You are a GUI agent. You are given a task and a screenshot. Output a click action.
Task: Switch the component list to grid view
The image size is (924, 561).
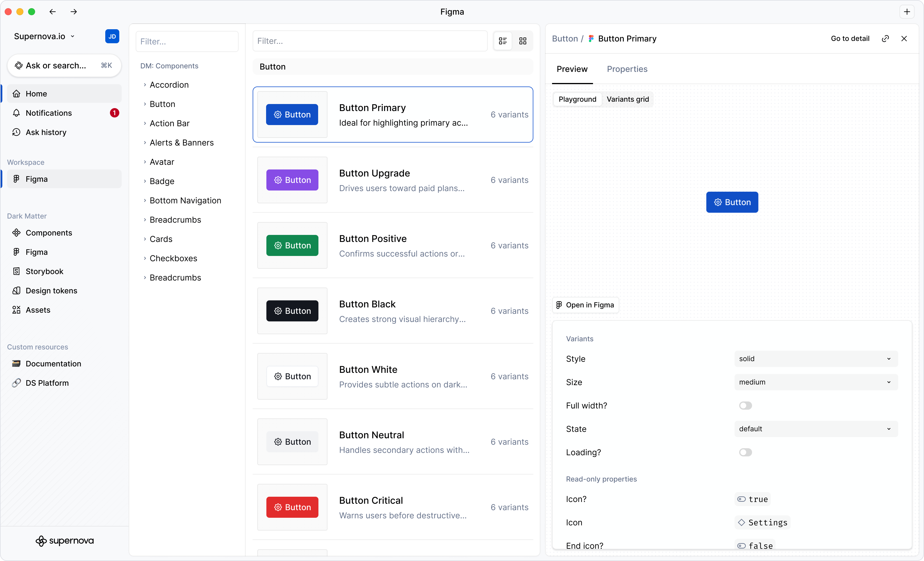click(x=523, y=41)
